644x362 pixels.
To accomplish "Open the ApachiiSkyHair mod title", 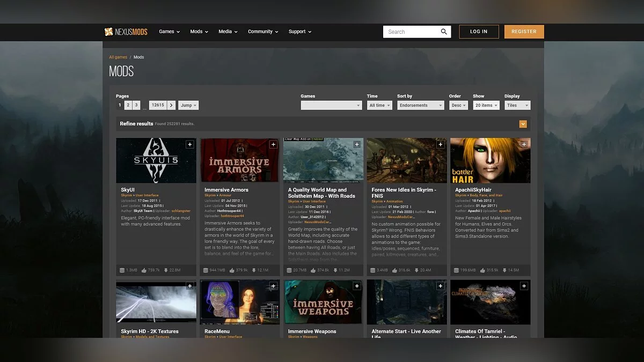I will point(473,190).
